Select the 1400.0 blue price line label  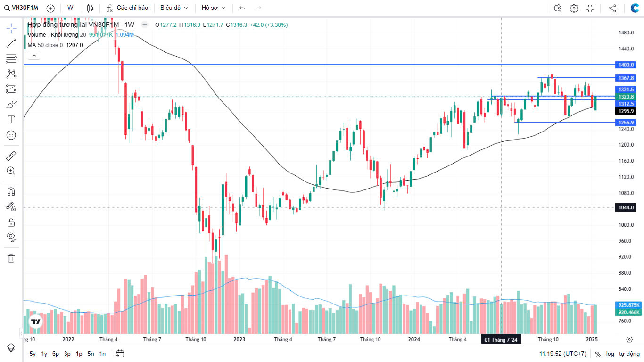[626, 65]
